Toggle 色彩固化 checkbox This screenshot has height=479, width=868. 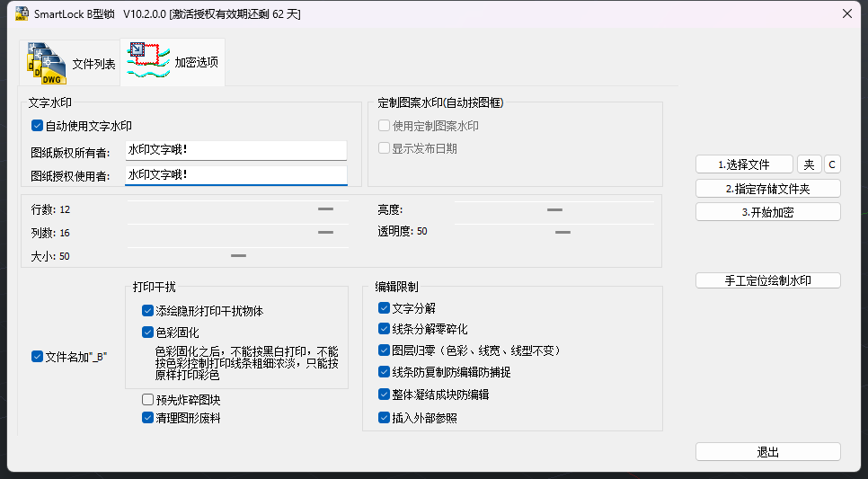click(147, 333)
